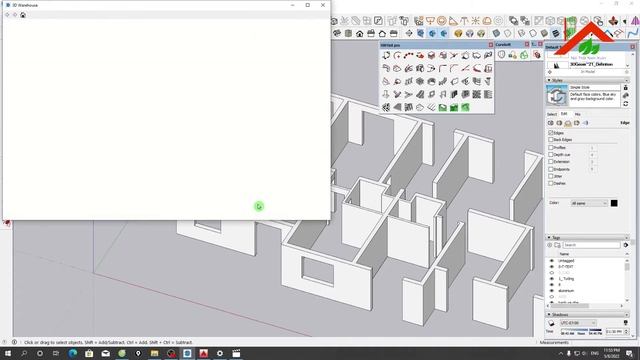This screenshot has width=640, height=360.
Task: Collapse the Shadows panel header
Action: [587, 314]
